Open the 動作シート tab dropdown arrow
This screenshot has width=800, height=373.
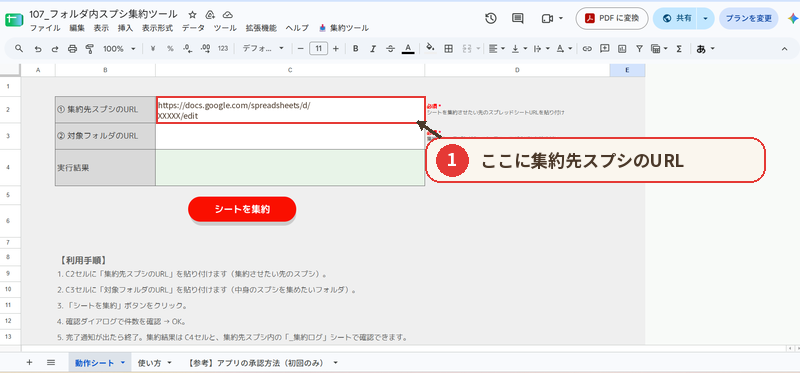[122, 363]
